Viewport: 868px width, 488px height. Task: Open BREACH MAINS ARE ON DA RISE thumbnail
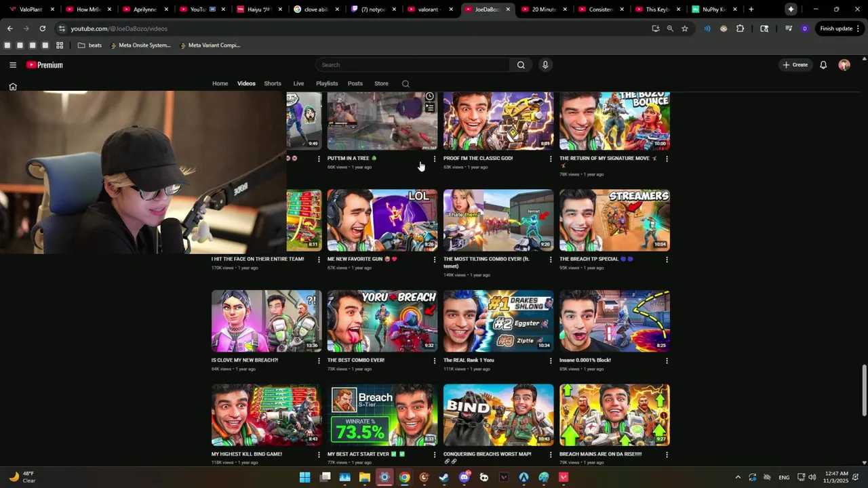click(x=614, y=415)
